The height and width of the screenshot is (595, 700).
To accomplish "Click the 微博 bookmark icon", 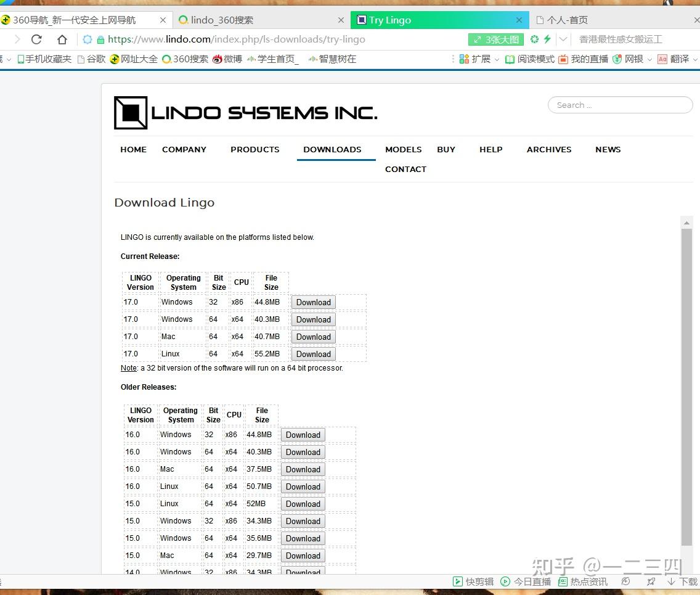I will coord(217,59).
